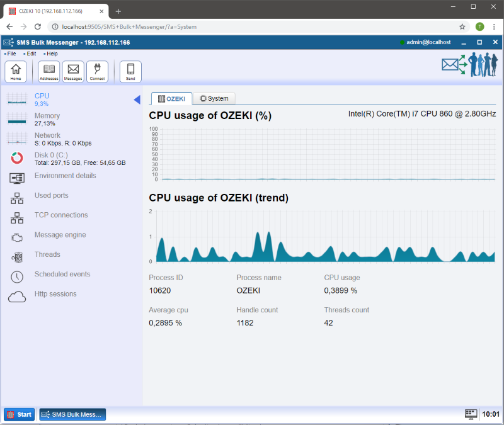Viewport: 504px width, 425px height.
Task: Click the Connect plug icon
Action: tap(97, 71)
